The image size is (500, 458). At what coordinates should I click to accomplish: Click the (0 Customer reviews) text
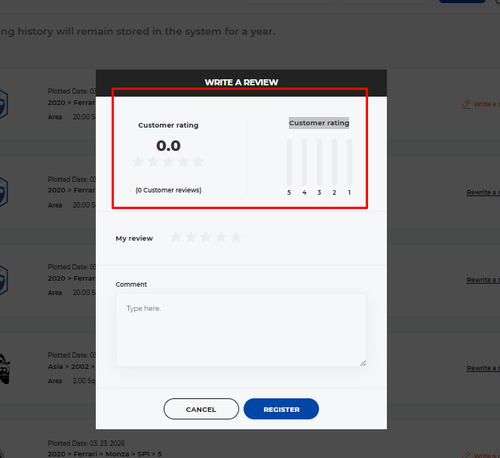coord(168,190)
